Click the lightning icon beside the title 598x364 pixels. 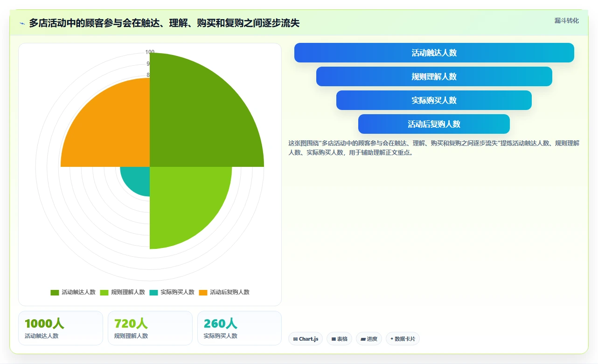pos(22,23)
